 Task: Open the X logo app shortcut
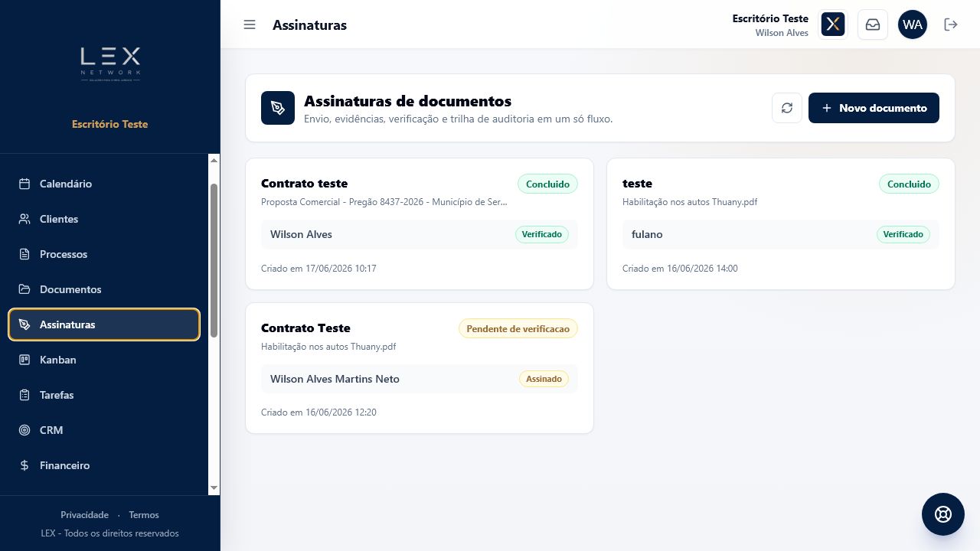click(x=833, y=24)
